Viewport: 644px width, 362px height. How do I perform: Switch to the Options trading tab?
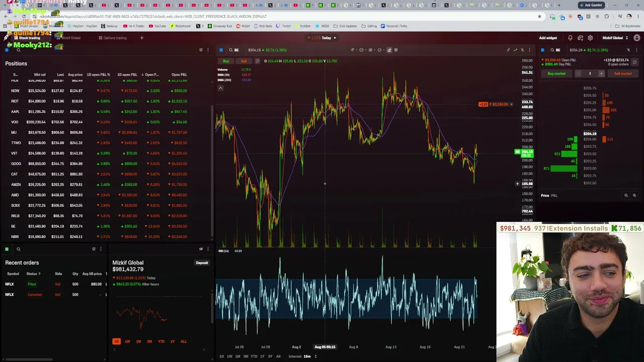[113, 38]
